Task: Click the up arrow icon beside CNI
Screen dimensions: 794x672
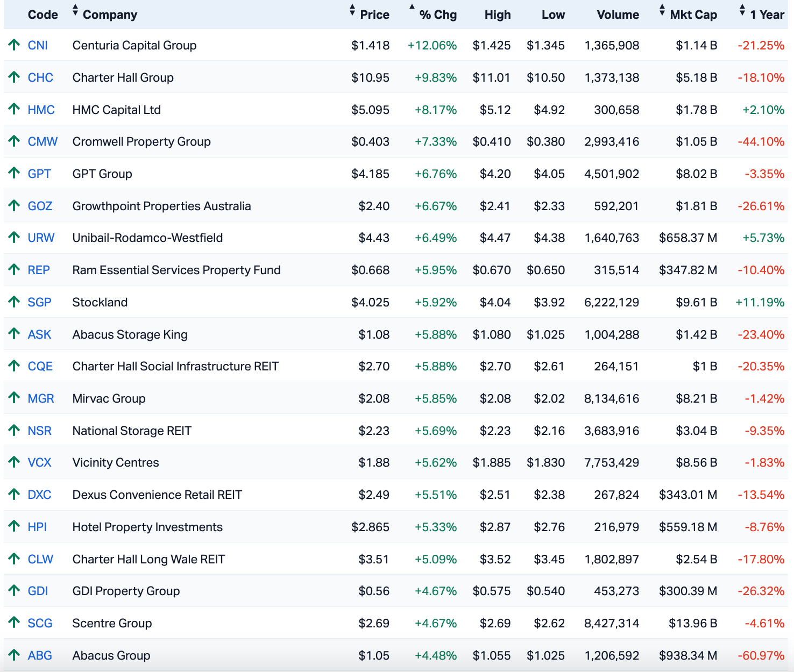Action: pos(14,45)
